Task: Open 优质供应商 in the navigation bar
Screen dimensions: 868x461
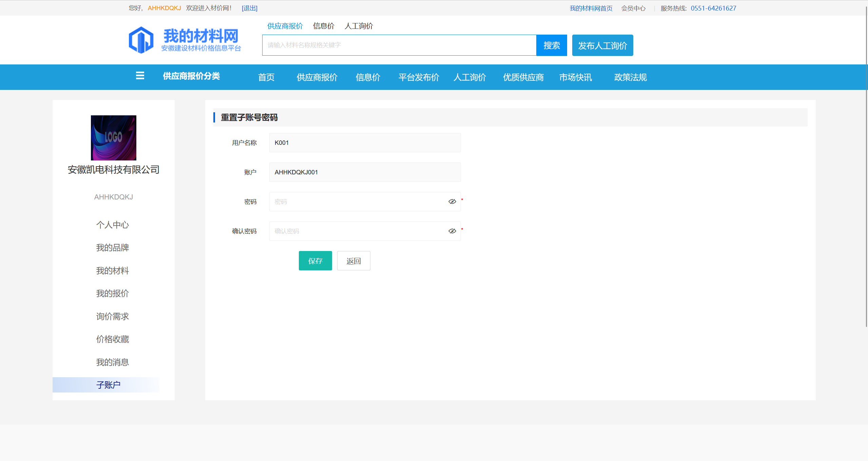Action: click(x=523, y=77)
